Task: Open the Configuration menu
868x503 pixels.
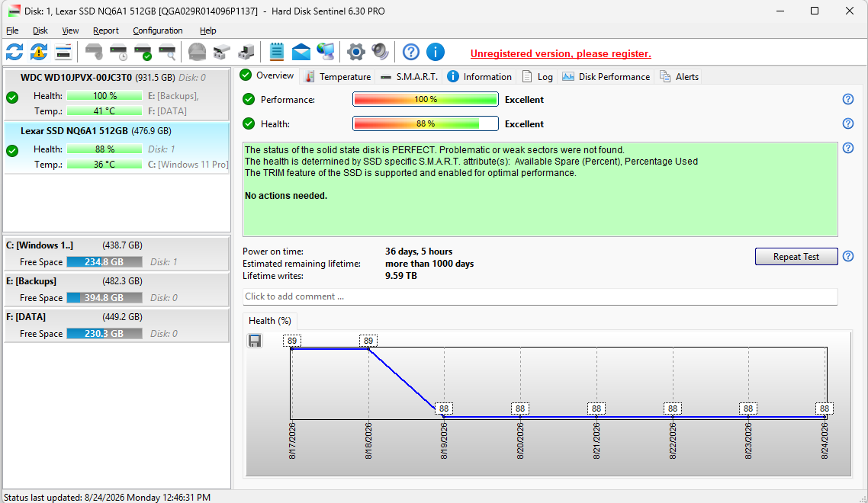Action: (x=158, y=30)
